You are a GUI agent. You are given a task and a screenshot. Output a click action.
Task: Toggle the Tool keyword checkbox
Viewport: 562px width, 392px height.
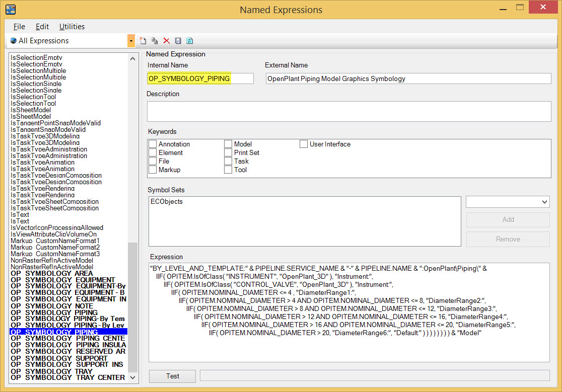point(228,170)
